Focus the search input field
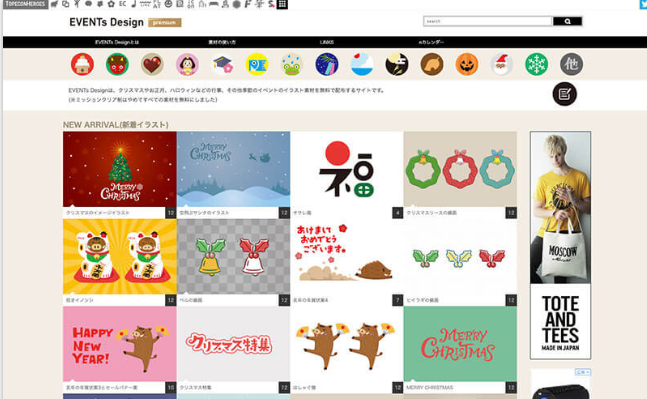 point(487,21)
